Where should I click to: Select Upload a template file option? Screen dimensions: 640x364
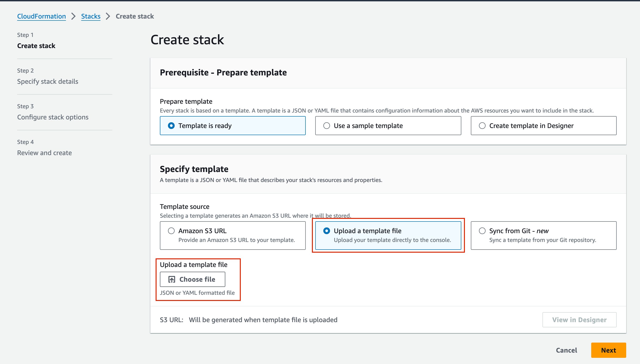click(x=388, y=235)
